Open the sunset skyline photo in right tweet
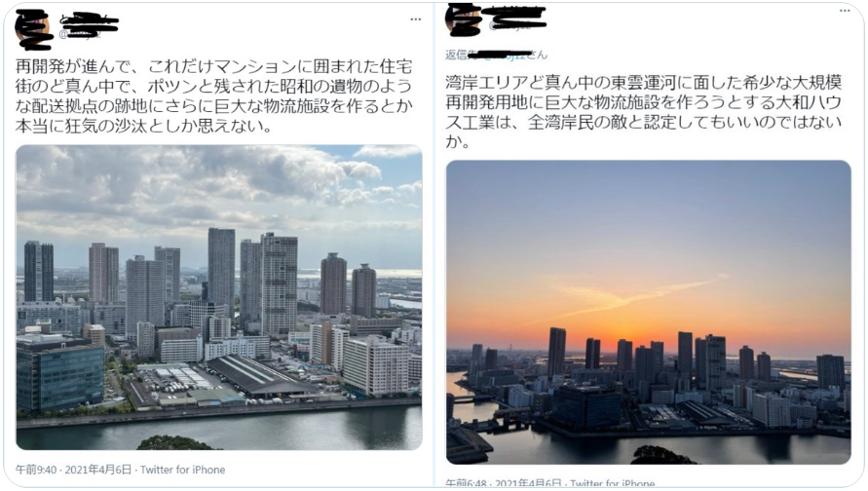This screenshot has height=491, width=868. (648, 312)
